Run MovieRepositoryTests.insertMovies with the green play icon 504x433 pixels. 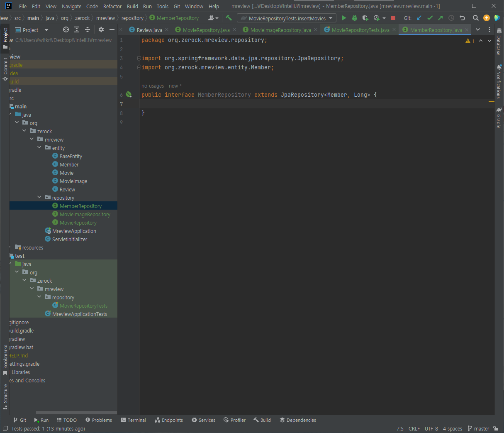(344, 18)
